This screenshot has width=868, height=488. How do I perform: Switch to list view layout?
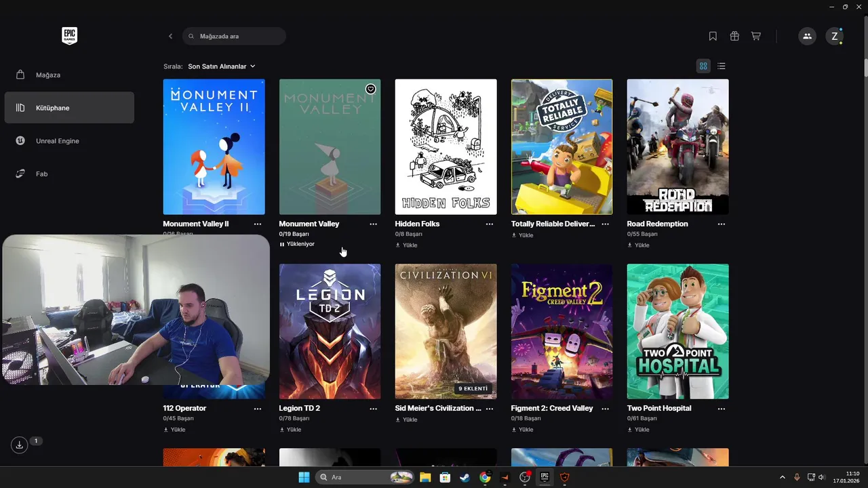tap(722, 66)
